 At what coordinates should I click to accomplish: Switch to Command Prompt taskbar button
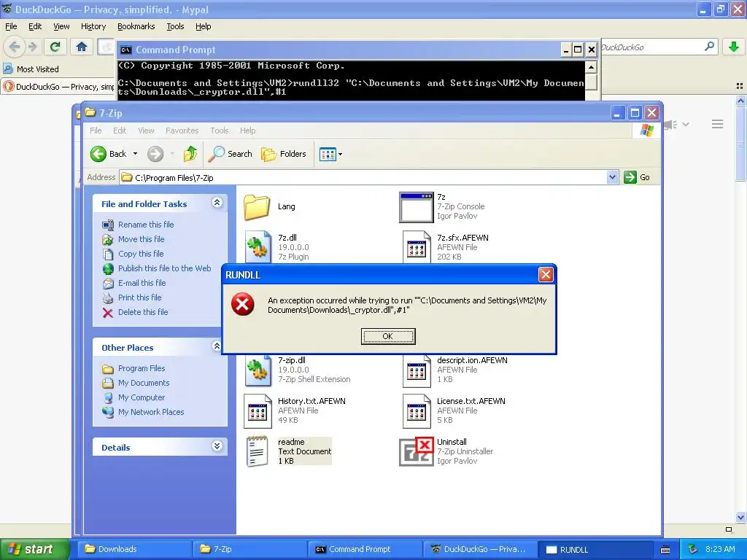coord(365,549)
